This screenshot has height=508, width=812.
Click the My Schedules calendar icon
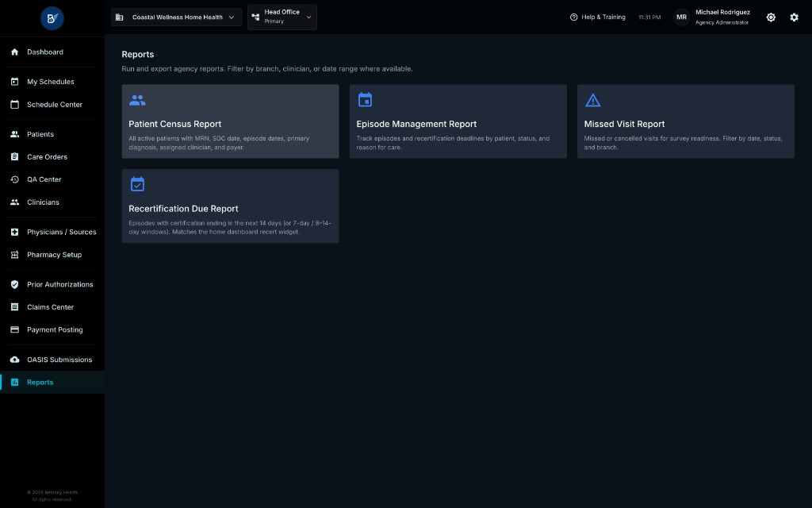(x=14, y=82)
